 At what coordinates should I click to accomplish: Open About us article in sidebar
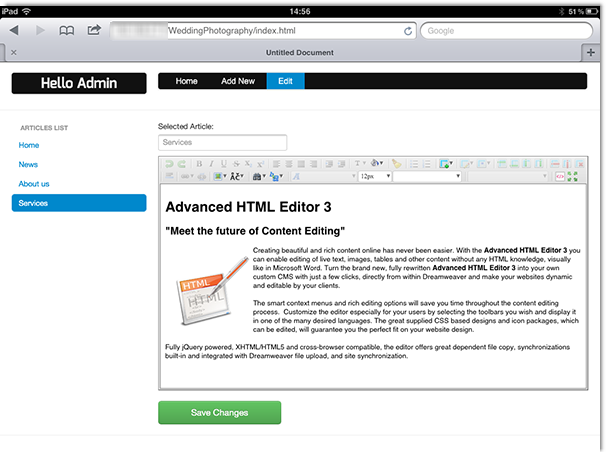34,184
